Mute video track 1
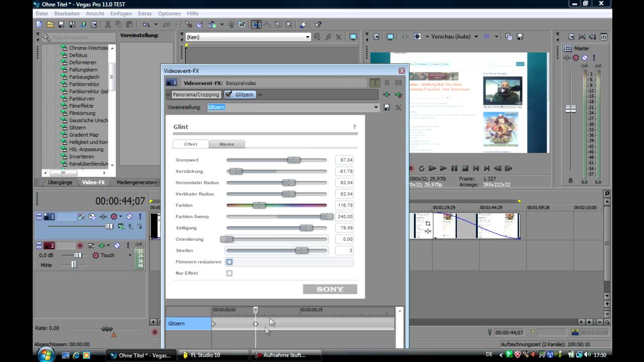 tap(129, 217)
